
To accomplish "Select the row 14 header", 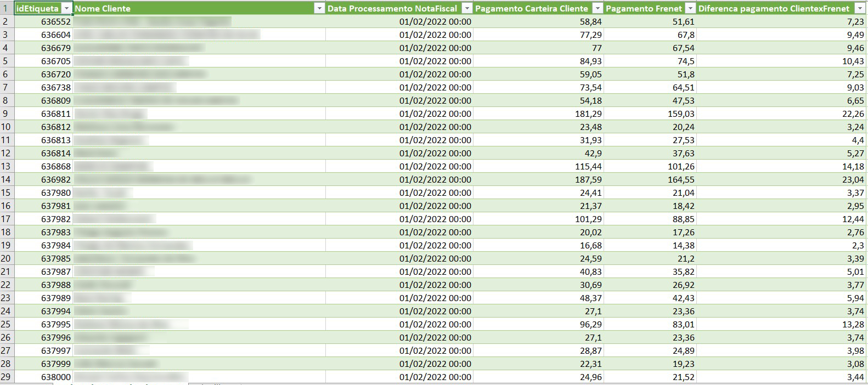I will click(6, 179).
